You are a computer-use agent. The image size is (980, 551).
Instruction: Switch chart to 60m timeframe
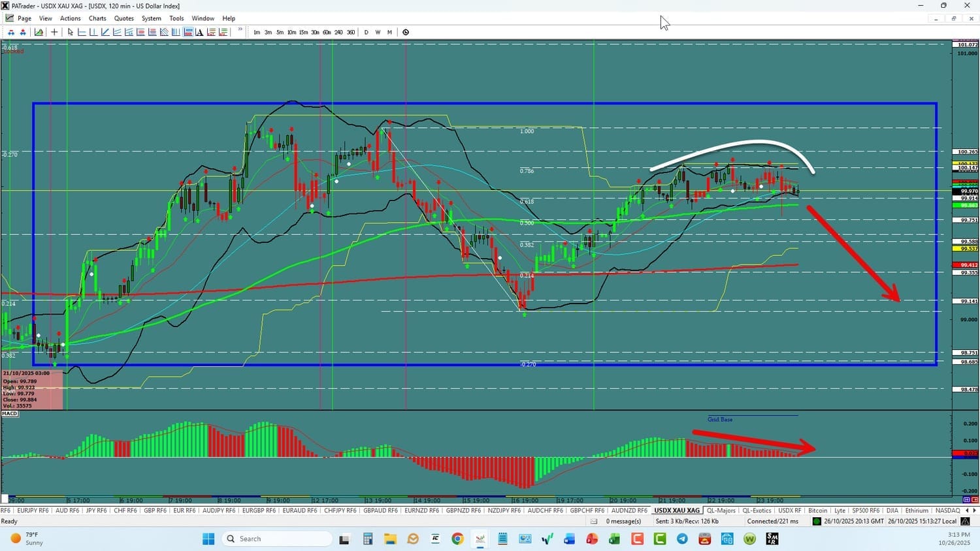tap(327, 32)
